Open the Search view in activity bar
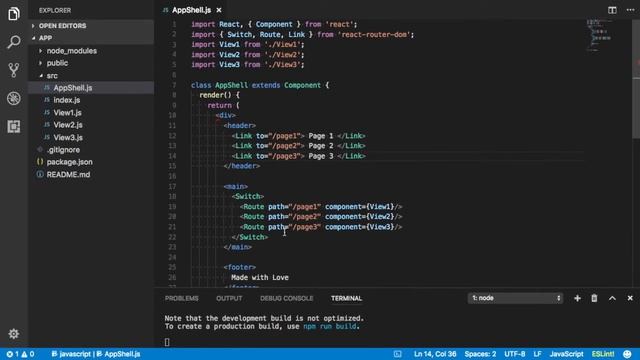 [13, 42]
